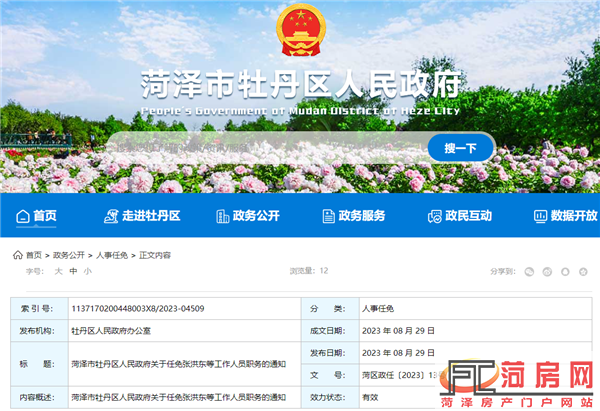Image resolution: width=600 pixels, height=411 pixels.
Task: Set font size to 中
Action: 73,271
